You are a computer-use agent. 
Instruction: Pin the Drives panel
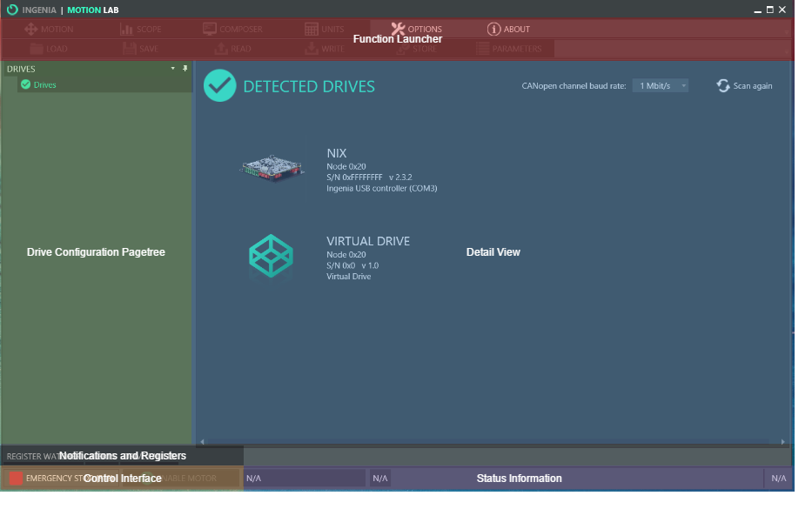pyautogui.click(x=185, y=68)
